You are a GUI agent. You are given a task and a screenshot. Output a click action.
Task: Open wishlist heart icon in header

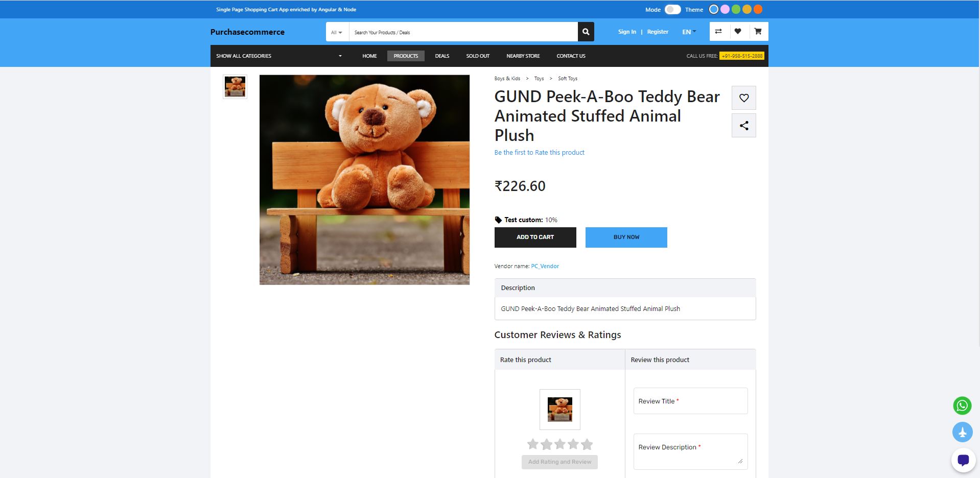coord(738,32)
